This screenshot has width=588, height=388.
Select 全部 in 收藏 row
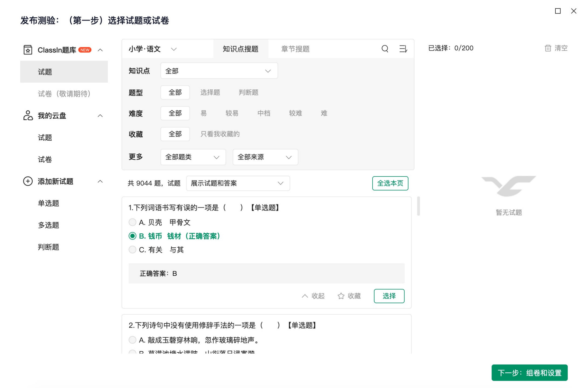[175, 134]
